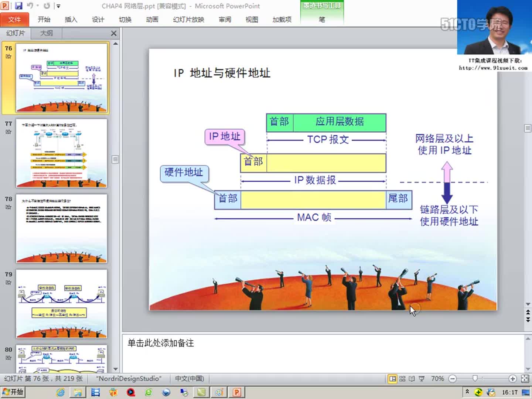This screenshot has width=532, height=399.
Task: Click animation star icon under slide 77
Action: click(x=8, y=132)
